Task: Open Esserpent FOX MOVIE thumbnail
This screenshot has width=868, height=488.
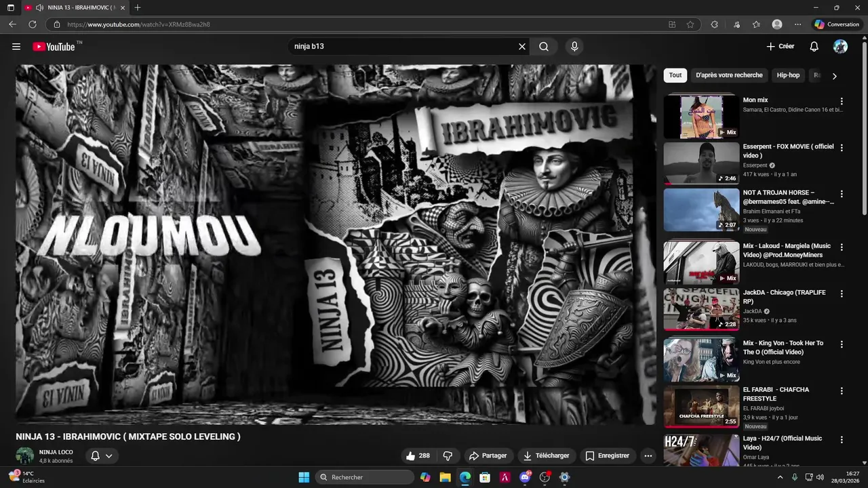Action: tap(701, 163)
